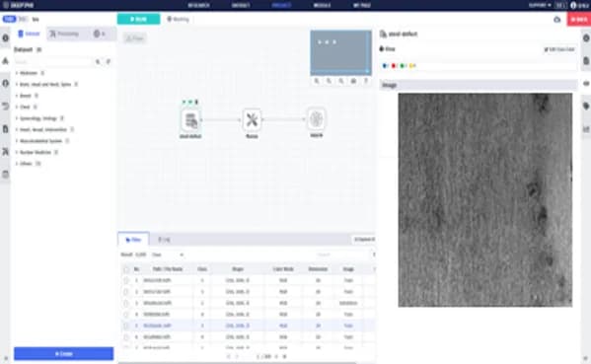Toggle the blue pill switch at top left
The width and height of the screenshot is (591, 364).
click(x=9, y=19)
